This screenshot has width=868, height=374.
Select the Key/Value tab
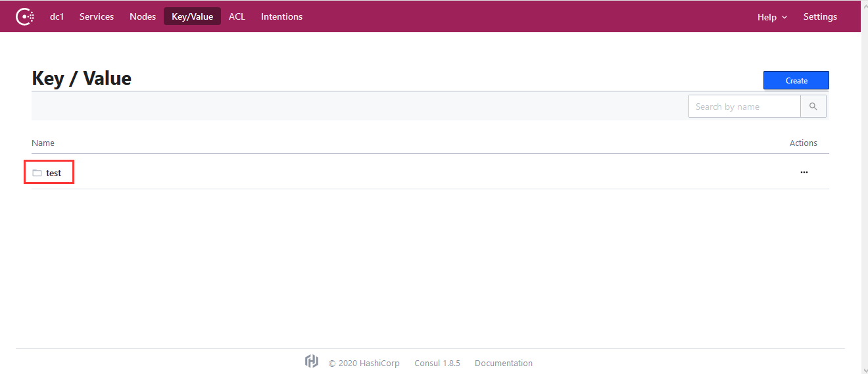(x=192, y=16)
